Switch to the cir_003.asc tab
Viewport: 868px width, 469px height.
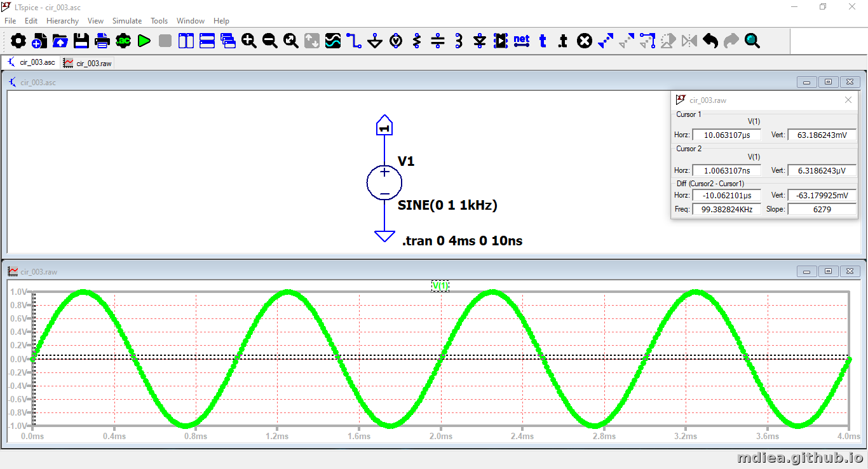tap(31, 62)
